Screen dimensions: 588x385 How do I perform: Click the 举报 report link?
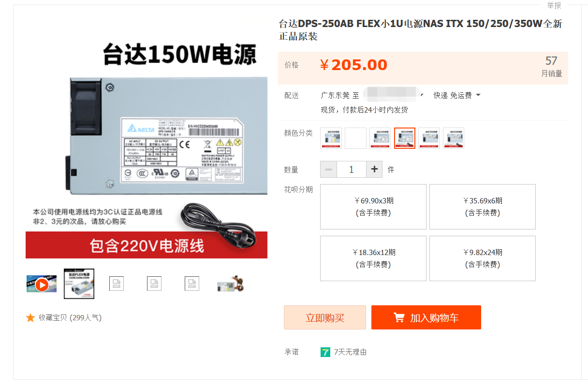554,5
